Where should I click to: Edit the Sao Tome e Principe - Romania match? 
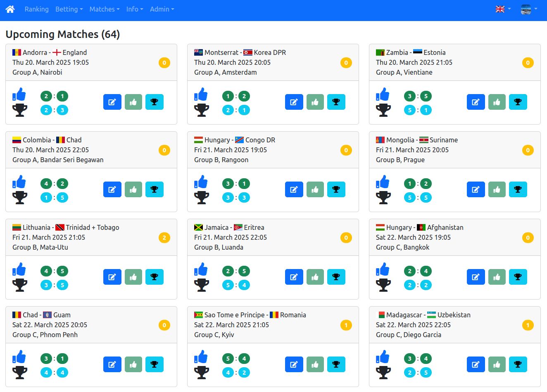pos(294,364)
